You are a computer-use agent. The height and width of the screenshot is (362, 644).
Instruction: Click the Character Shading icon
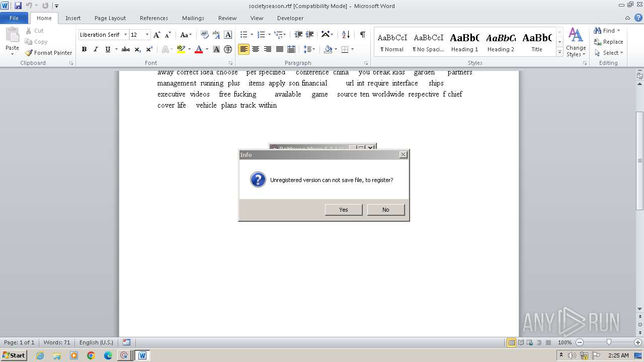[x=216, y=49]
